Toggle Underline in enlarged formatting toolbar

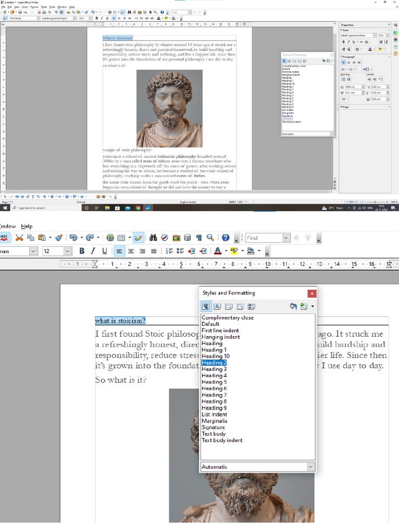[104, 251]
